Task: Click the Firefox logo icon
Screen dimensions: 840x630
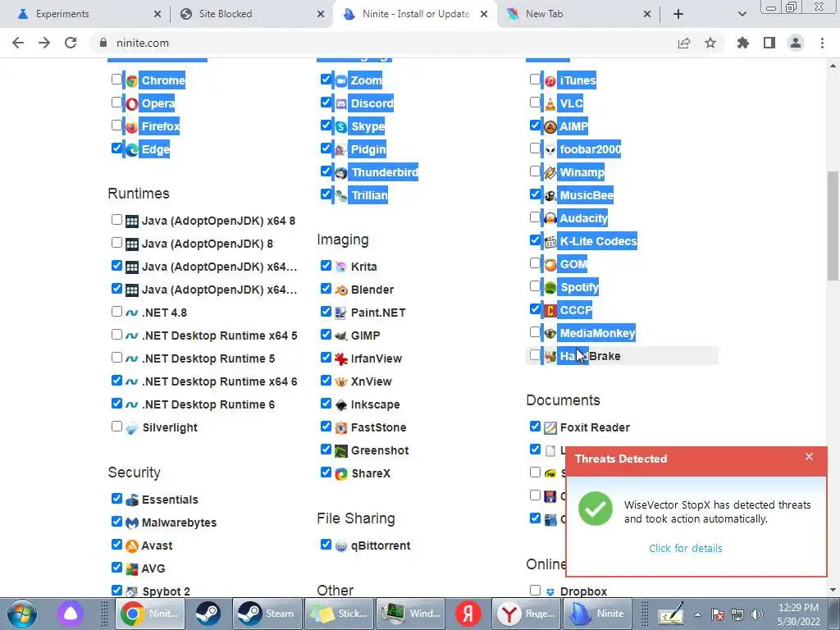Action: click(132, 127)
